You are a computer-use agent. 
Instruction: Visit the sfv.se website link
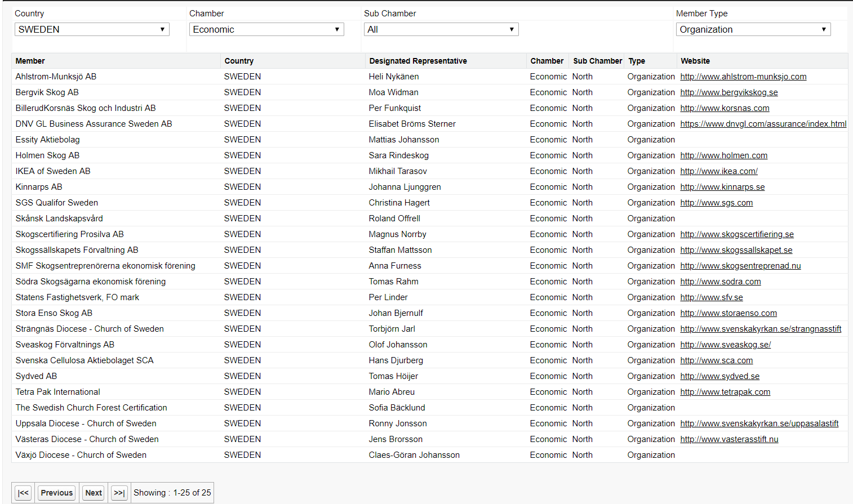point(712,297)
